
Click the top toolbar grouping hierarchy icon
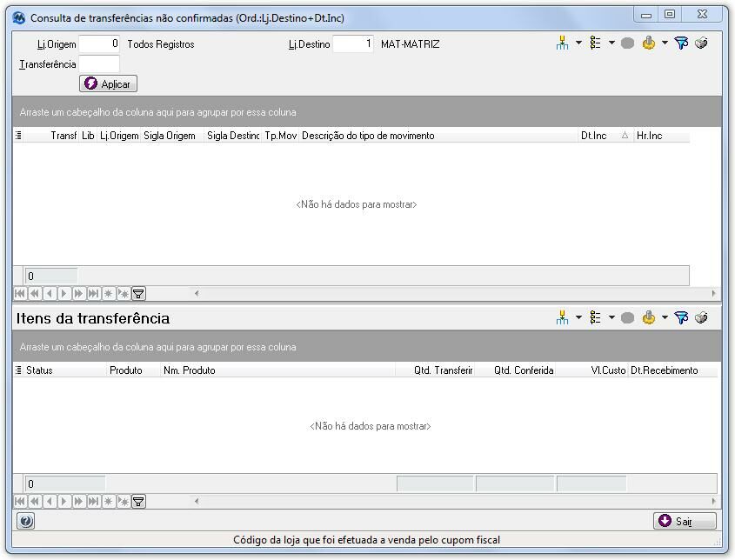[x=562, y=43]
